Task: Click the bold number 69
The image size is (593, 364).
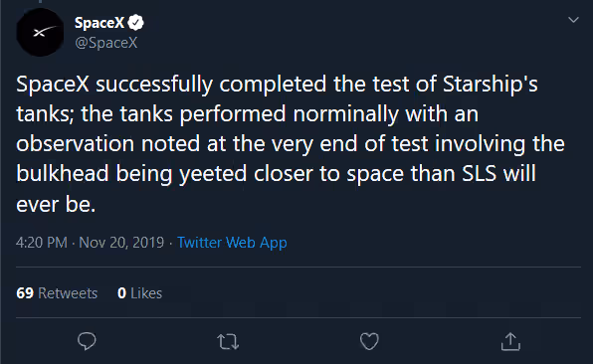Action: pos(25,293)
